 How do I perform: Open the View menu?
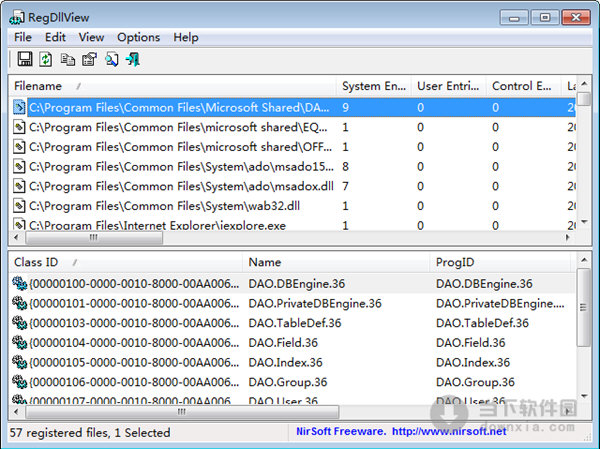91,38
